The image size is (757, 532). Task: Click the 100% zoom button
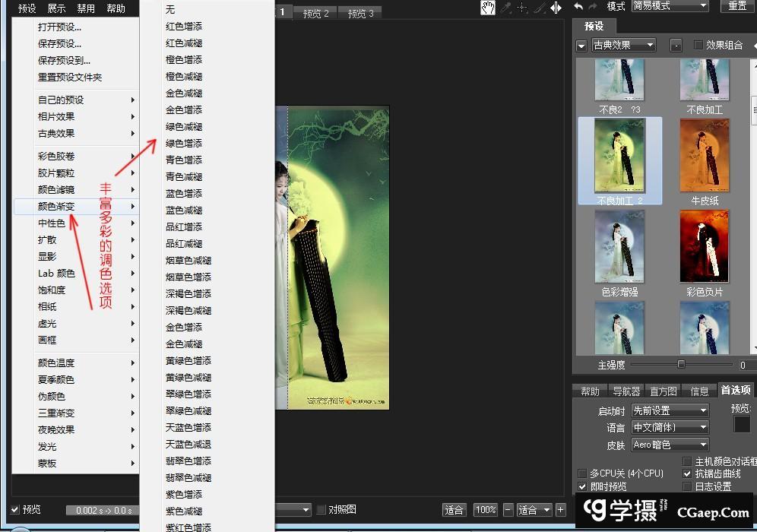(485, 509)
